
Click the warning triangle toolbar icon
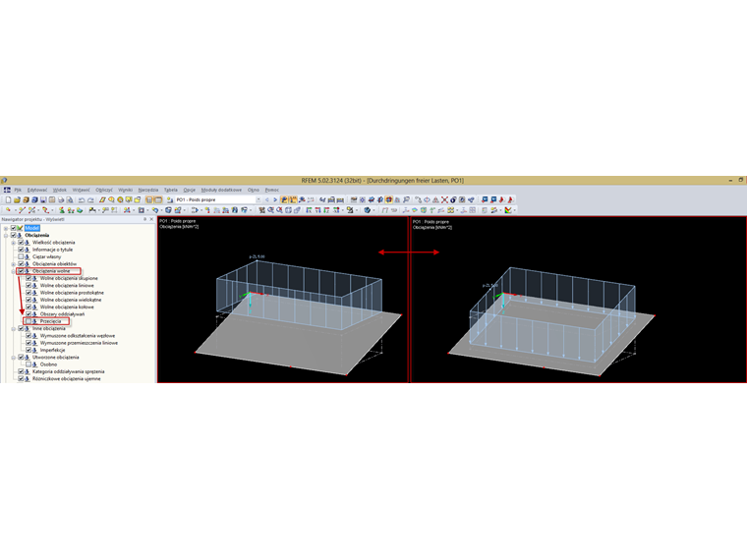click(x=435, y=200)
